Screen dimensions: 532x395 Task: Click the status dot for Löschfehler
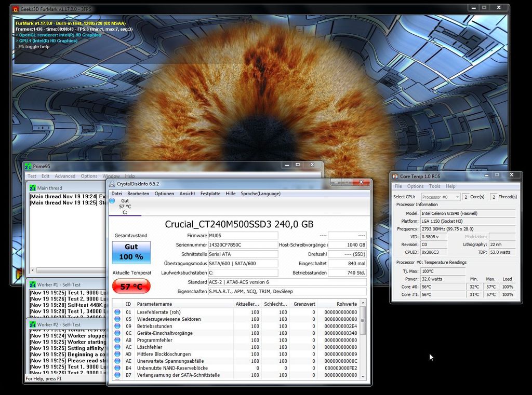tap(117, 347)
